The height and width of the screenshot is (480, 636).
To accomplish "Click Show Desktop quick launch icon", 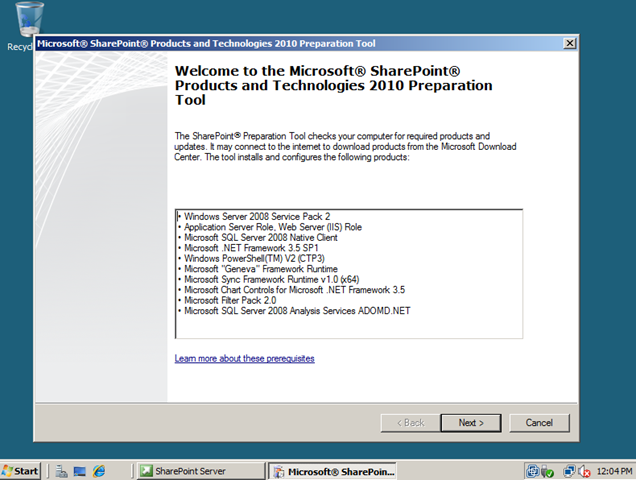I will 80,471.
